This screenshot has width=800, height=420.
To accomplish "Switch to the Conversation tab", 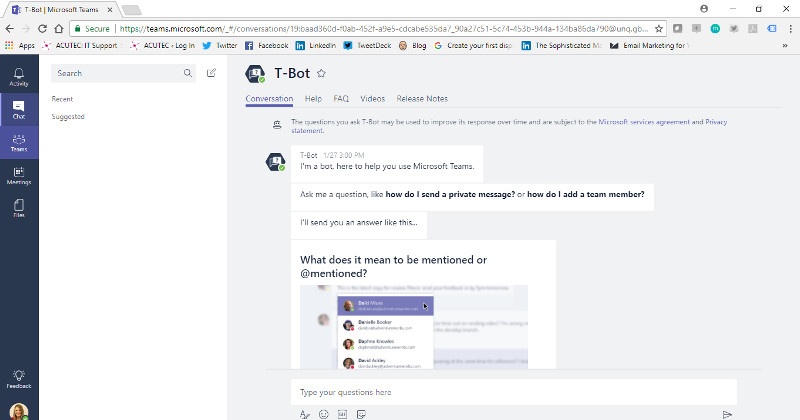I will point(269,98).
